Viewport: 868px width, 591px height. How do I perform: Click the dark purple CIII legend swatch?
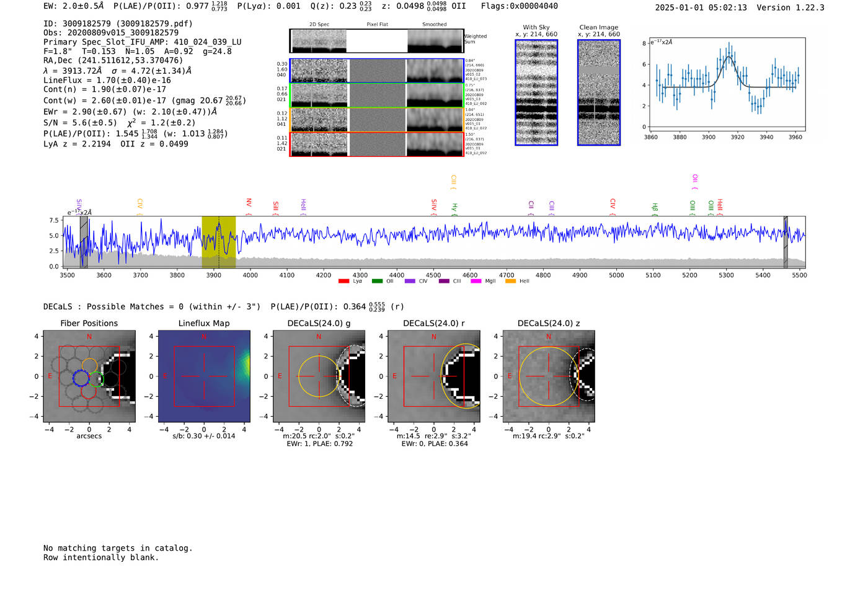click(x=444, y=281)
